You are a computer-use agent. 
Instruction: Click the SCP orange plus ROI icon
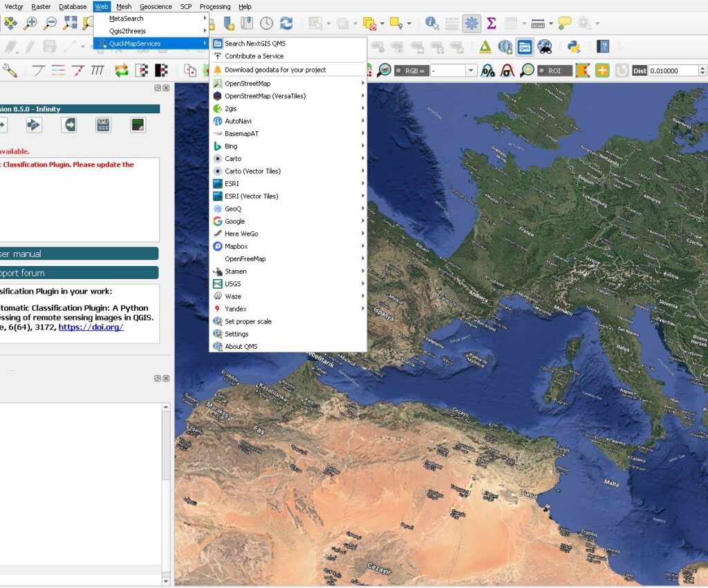tap(602, 70)
